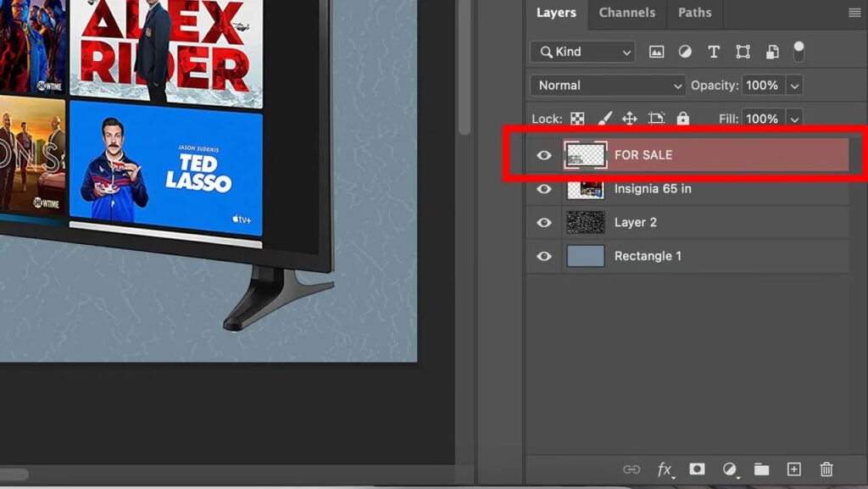
Task: Click the adjustment layer filter icon
Action: pyautogui.click(x=685, y=52)
